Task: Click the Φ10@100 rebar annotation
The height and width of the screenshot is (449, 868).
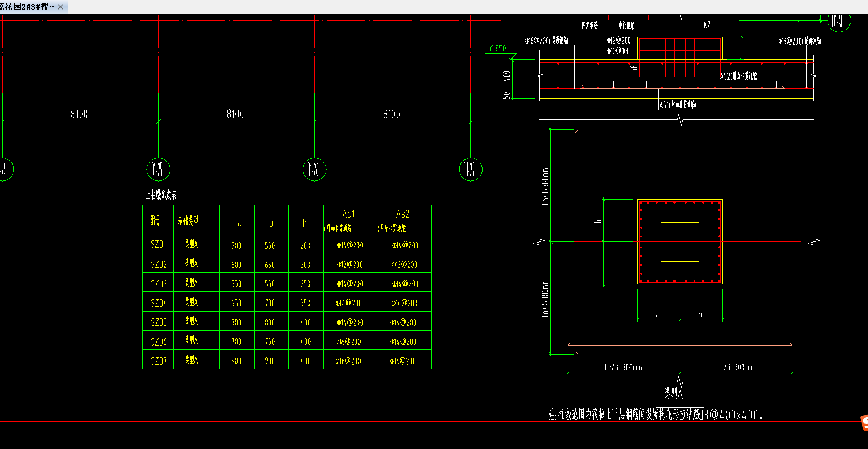Action: [618, 51]
